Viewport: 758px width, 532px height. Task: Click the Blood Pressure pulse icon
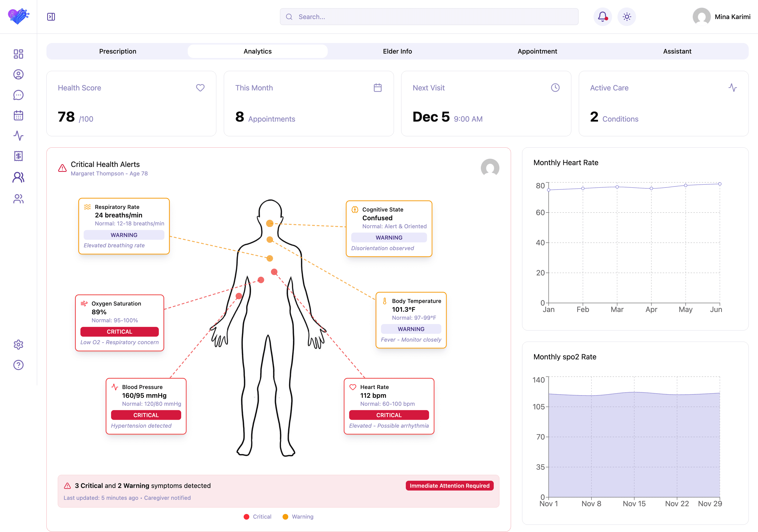point(114,387)
